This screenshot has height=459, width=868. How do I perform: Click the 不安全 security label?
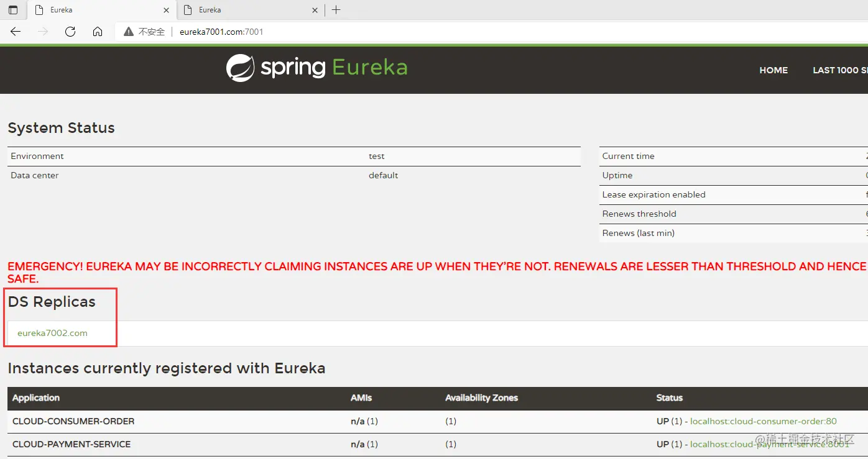click(x=152, y=32)
